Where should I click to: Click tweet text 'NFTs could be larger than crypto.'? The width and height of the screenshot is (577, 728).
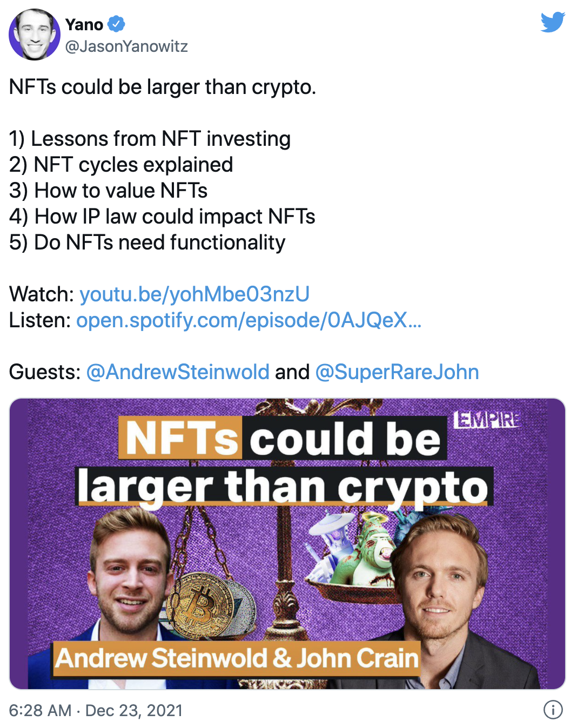(163, 87)
